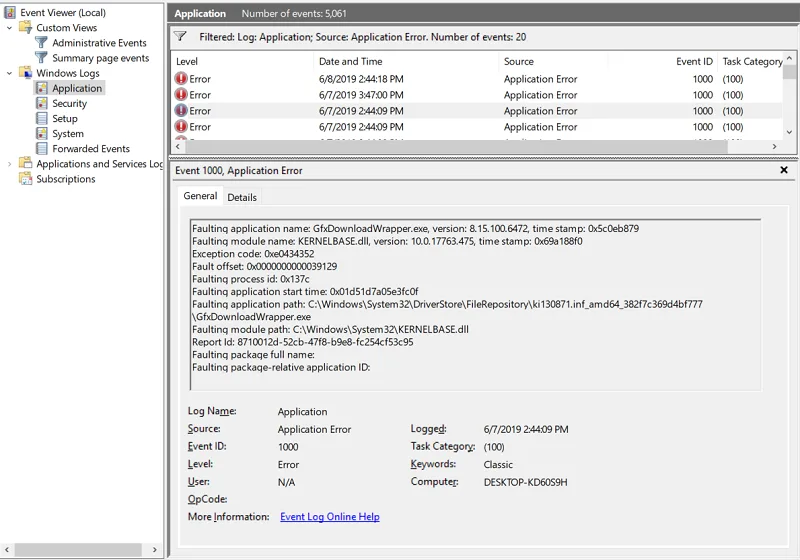Screen dimensions: 800x560
Task: Click the Event 1000, Application Error header
Action: point(239,170)
